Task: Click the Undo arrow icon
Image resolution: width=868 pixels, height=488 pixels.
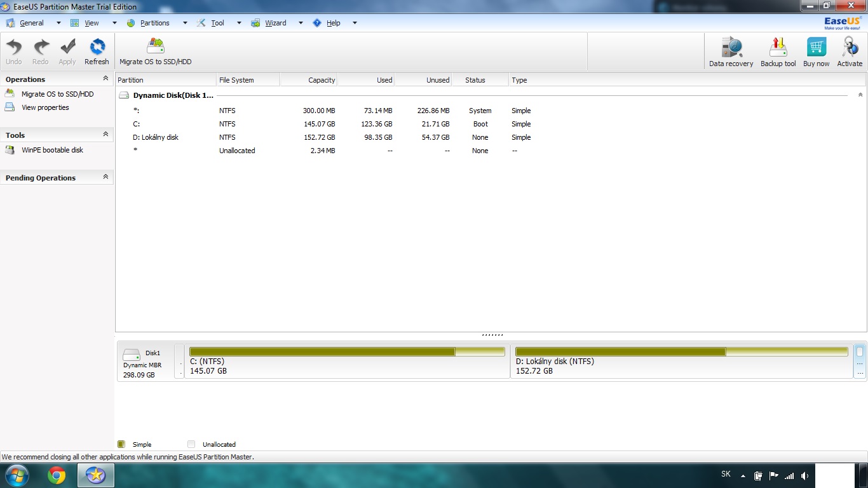Action: tap(14, 48)
